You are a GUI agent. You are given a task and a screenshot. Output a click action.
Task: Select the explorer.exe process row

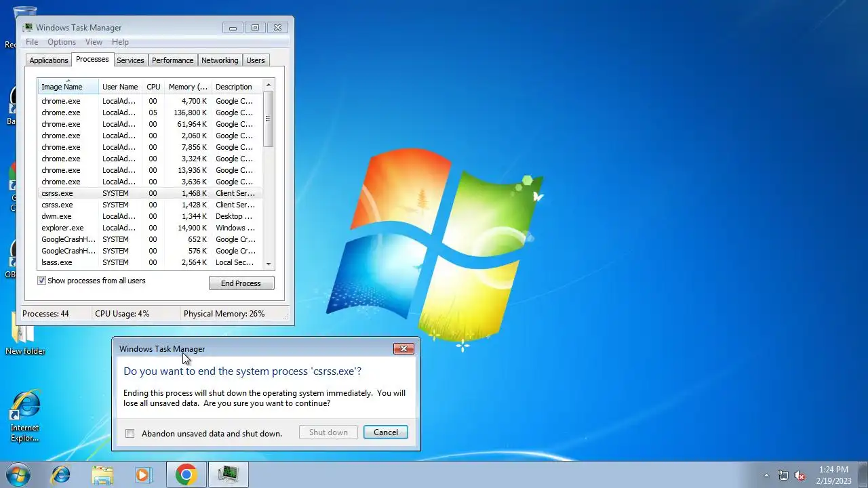(150, 228)
